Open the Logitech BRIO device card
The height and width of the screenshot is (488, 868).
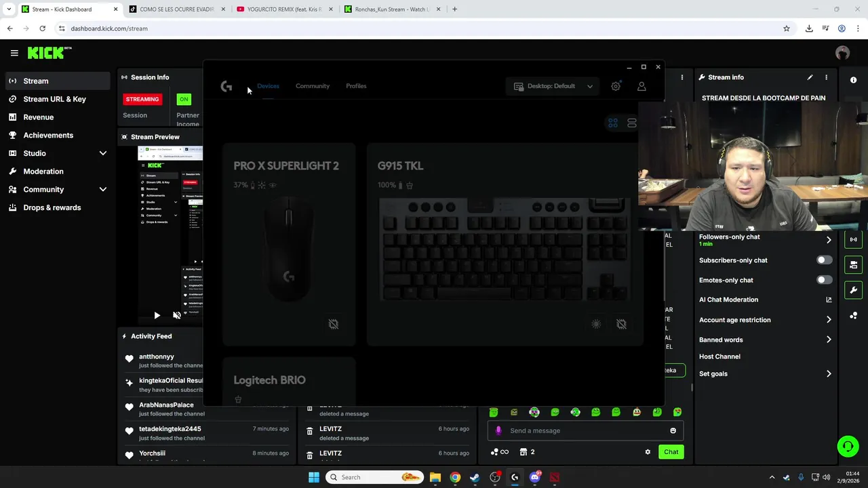289,382
